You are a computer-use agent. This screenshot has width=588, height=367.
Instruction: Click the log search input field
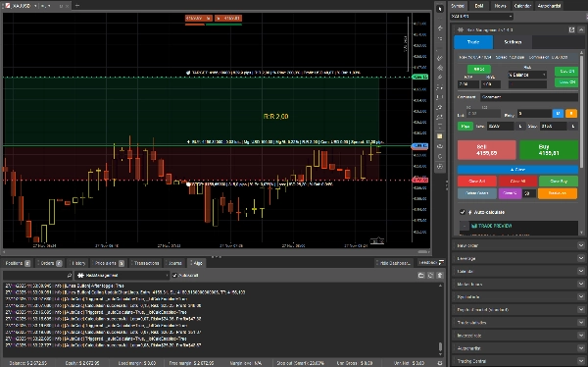(x=37, y=276)
